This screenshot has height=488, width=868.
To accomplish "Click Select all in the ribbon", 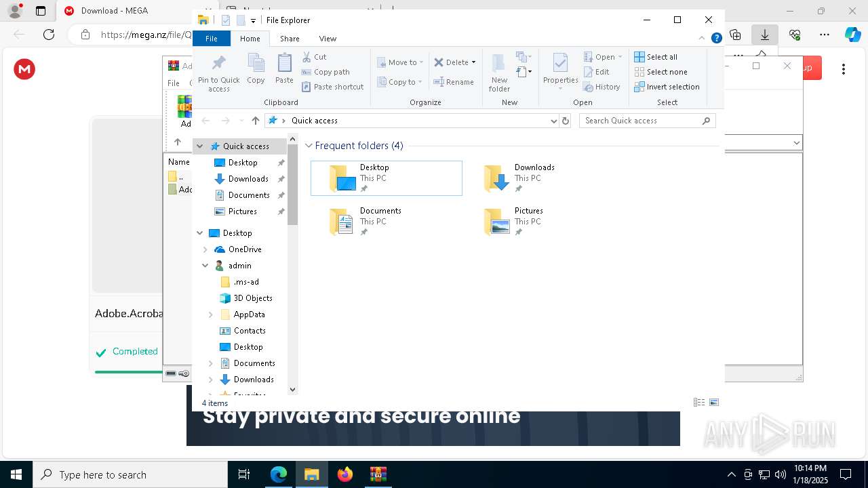I will [x=656, y=57].
